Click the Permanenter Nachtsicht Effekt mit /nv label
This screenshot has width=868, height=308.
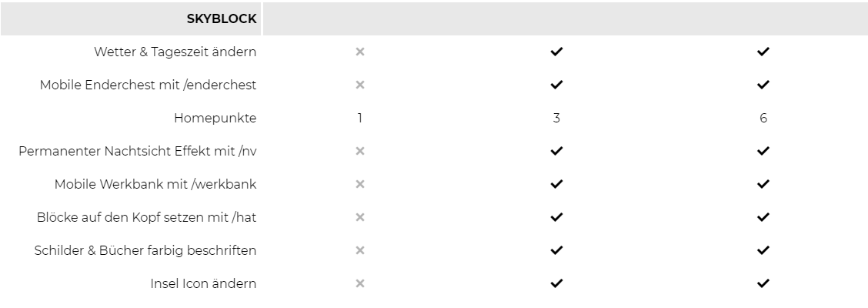(x=137, y=151)
